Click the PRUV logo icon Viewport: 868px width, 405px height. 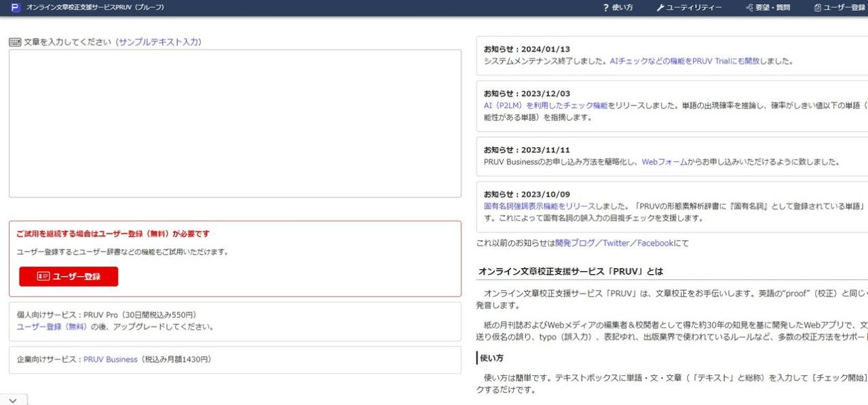16,7
